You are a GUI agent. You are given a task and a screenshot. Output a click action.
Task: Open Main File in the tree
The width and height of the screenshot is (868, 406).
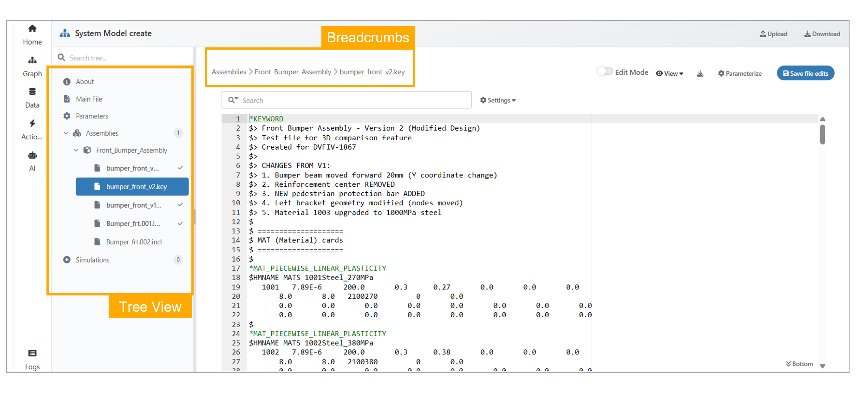(89, 99)
